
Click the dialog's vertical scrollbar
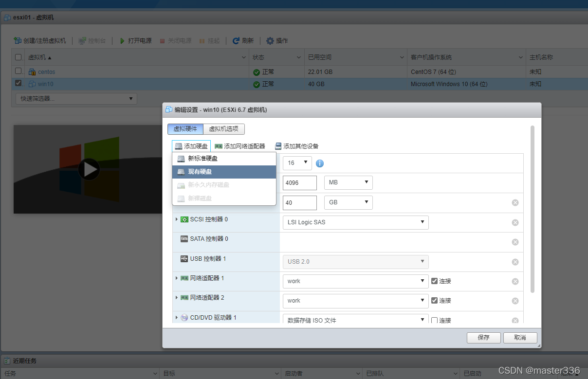tap(533, 209)
